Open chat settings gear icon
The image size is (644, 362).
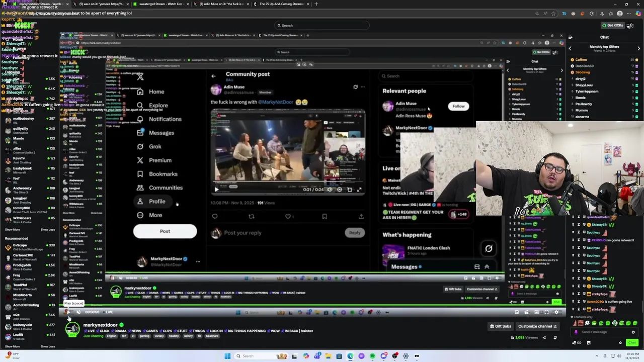tap(620, 343)
